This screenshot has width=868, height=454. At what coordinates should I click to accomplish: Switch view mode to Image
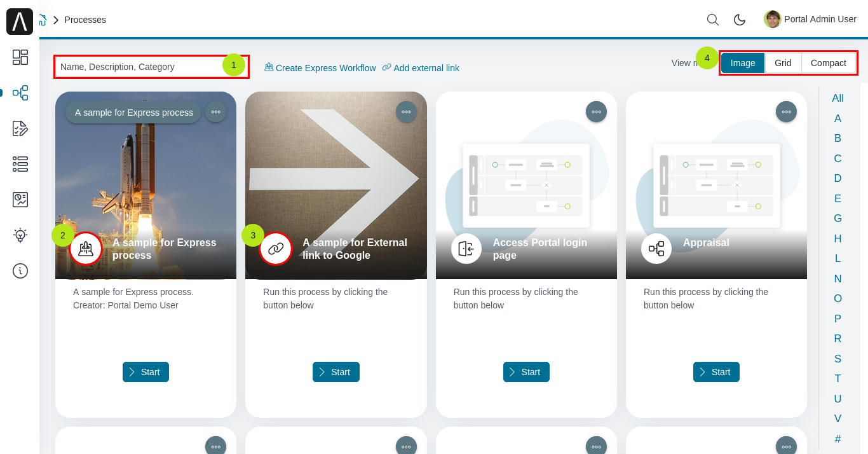[x=743, y=63]
